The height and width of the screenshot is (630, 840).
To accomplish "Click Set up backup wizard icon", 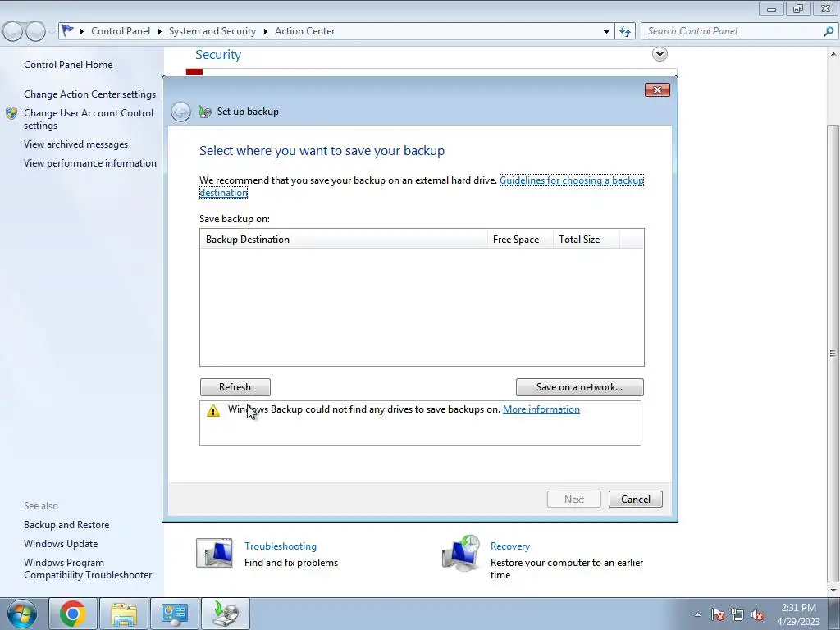I will [x=204, y=112].
